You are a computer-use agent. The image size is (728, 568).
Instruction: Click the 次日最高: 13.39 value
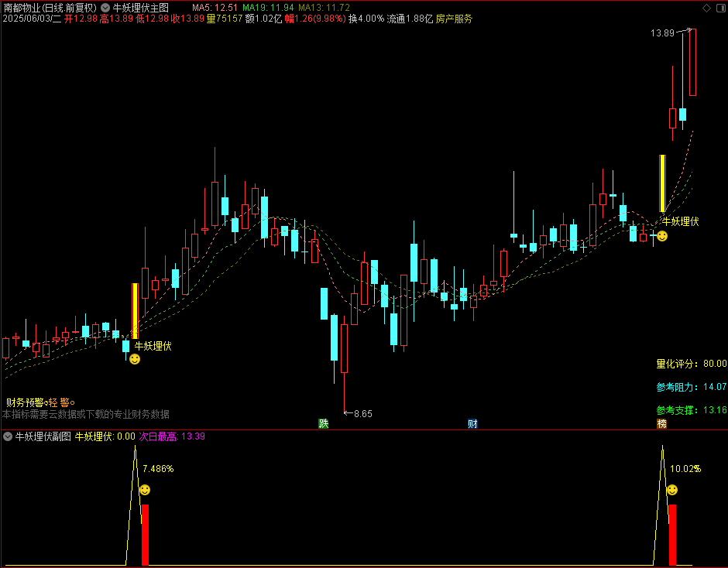pos(172,436)
